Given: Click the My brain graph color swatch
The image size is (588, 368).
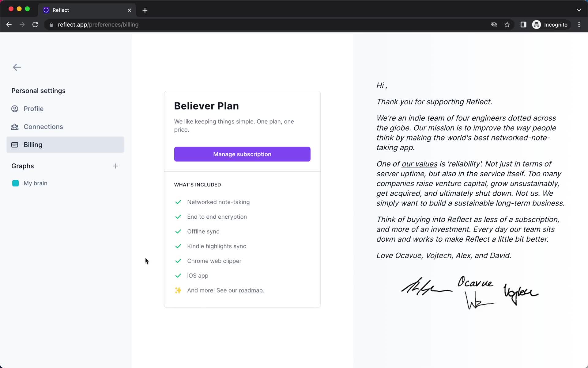Looking at the screenshot, I should tap(15, 183).
